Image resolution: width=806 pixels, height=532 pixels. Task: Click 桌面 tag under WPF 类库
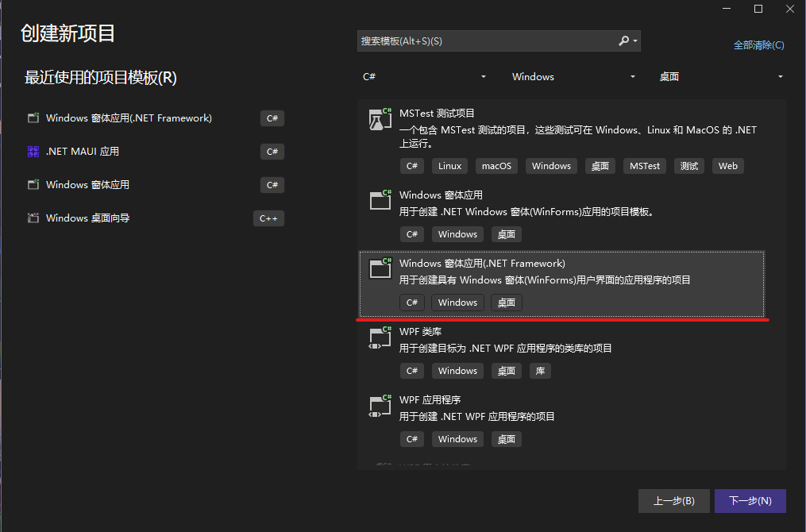[x=507, y=371]
